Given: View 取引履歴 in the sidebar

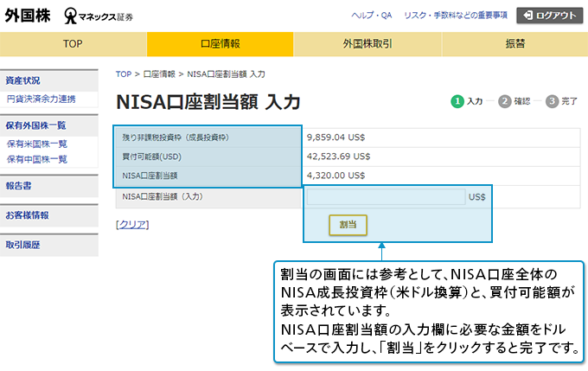Looking at the screenshot, I should click(22, 245).
